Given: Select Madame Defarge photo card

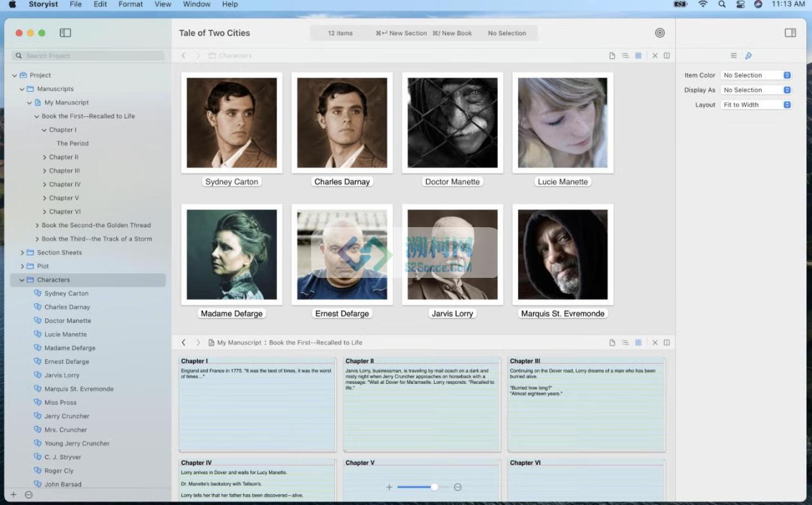Looking at the screenshot, I should coord(232,254).
